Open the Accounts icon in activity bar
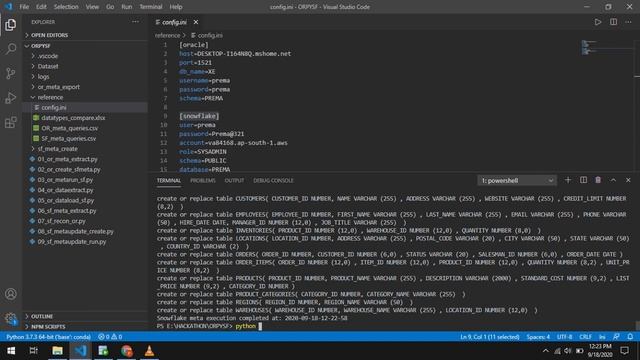The height and width of the screenshot is (360, 640). tap(11, 294)
